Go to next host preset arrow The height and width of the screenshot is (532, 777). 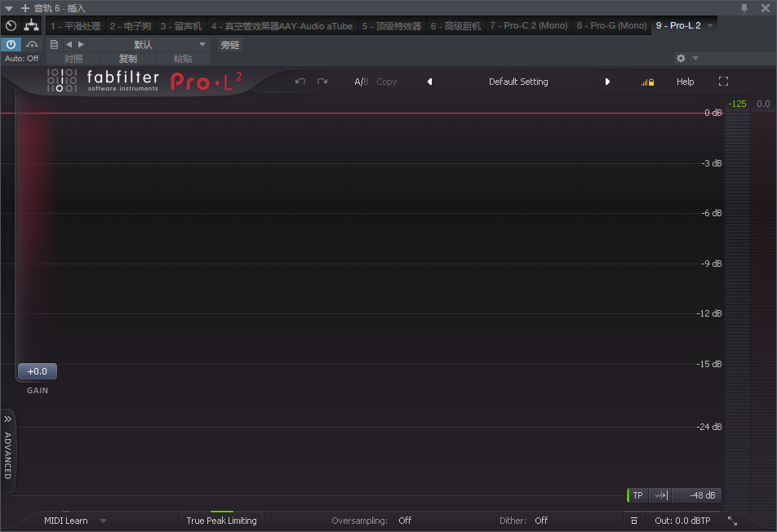(x=82, y=45)
